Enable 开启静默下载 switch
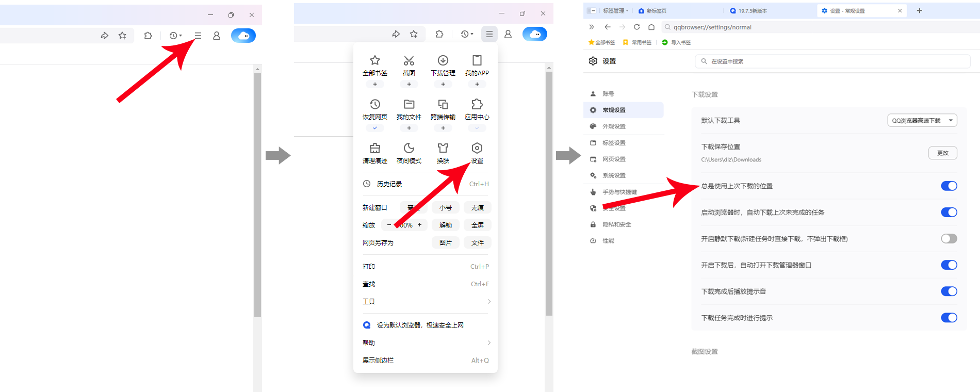980x392 pixels. tap(949, 238)
